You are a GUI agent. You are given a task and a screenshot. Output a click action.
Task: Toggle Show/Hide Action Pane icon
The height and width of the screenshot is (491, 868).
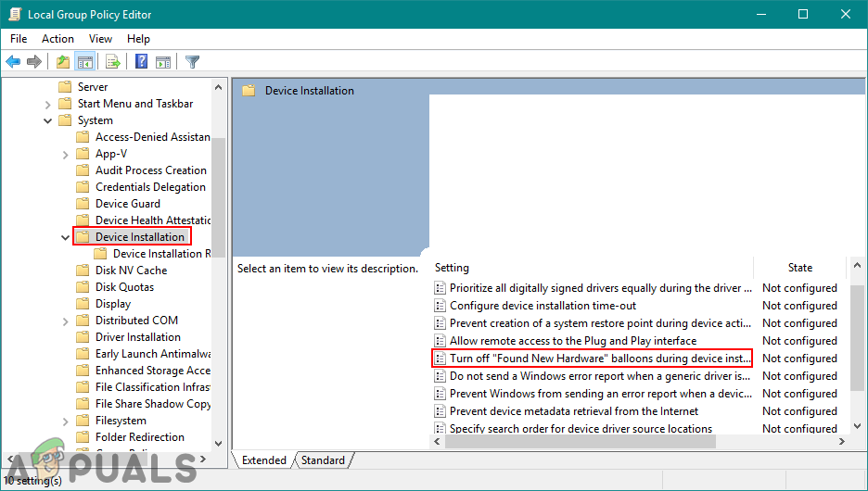(163, 61)
